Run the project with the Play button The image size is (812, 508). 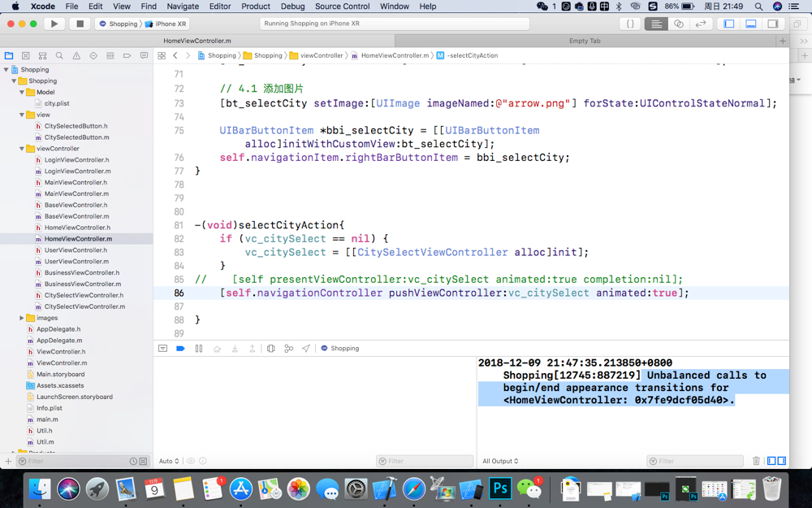click(x=54, y=24)
